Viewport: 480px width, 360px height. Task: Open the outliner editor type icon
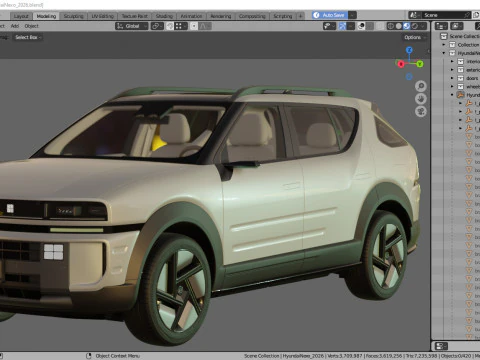pos(441,26)
